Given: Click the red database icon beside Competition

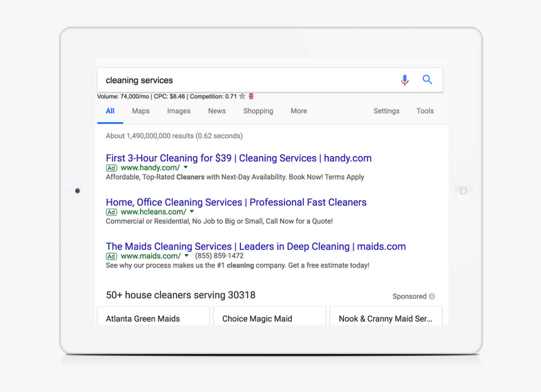Looking at the screenshot, I should point(251,96).
